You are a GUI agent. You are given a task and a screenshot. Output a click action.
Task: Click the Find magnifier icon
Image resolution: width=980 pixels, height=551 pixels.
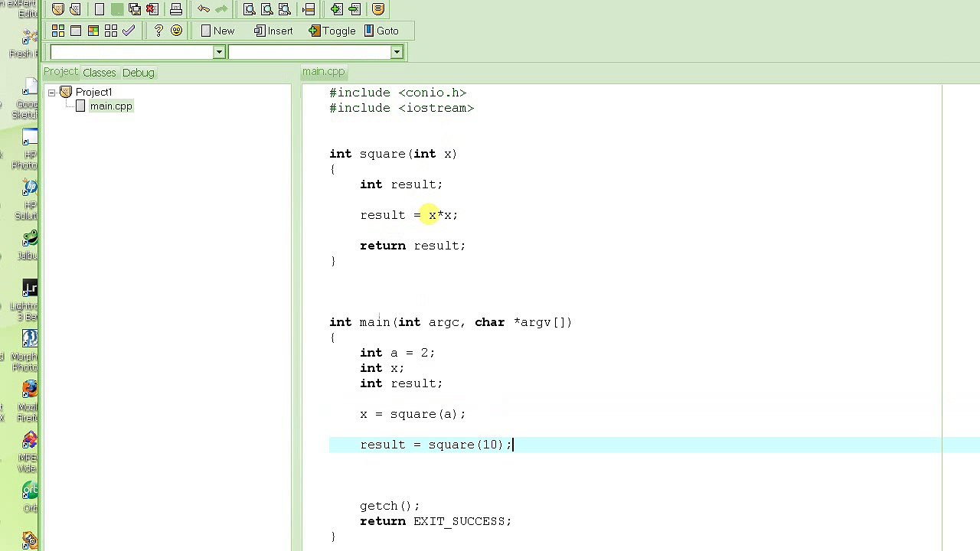point(250,9)
